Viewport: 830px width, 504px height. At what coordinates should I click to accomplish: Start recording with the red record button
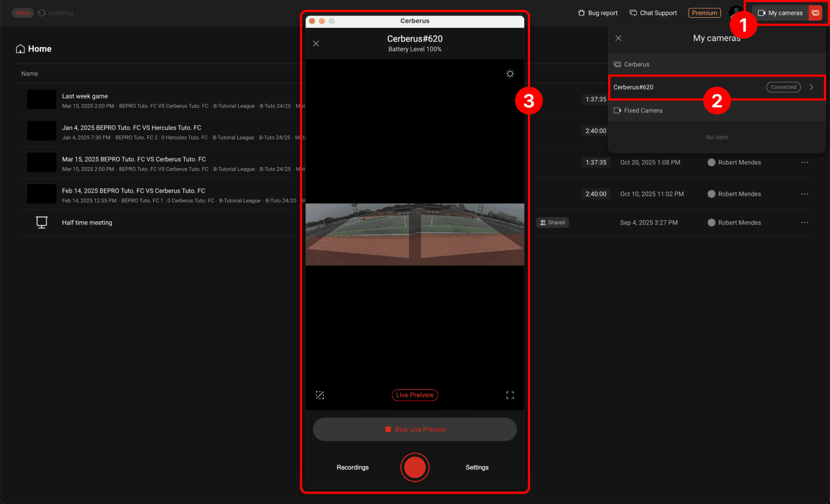coord(415,467)
